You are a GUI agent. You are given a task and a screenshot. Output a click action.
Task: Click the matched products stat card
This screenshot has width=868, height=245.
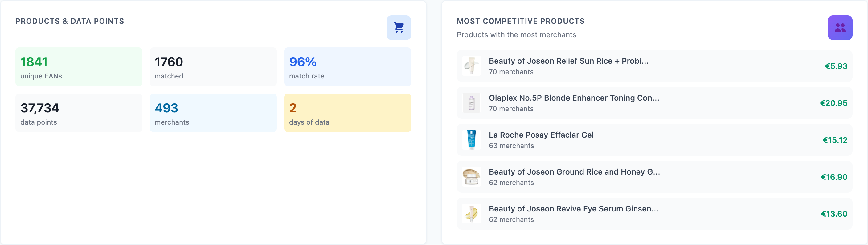click(213, 66)
